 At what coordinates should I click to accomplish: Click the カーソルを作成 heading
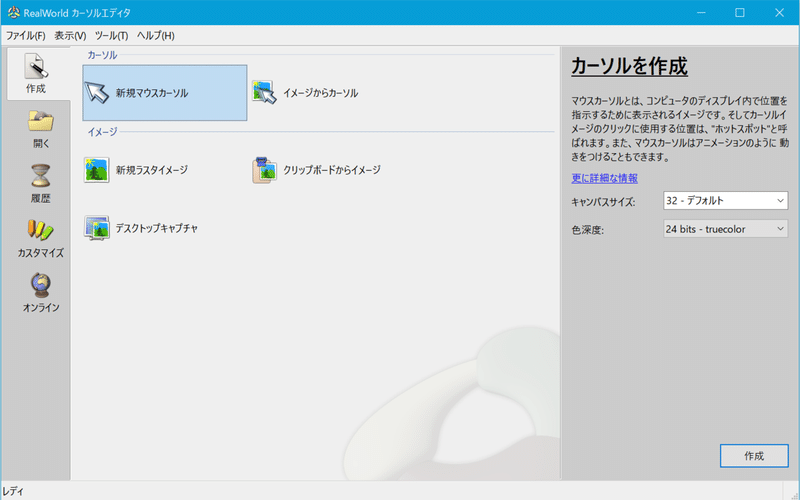coord(629,66)
